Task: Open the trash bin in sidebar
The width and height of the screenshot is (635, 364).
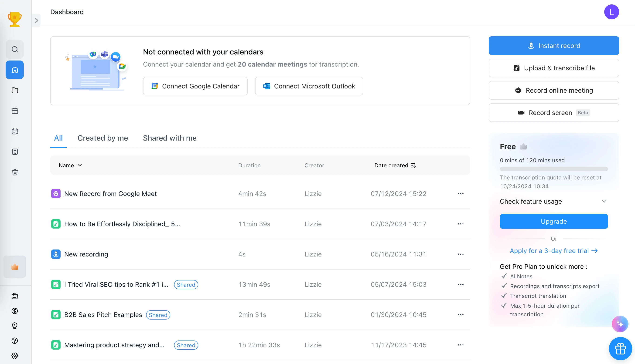Action: pos(15,172)
